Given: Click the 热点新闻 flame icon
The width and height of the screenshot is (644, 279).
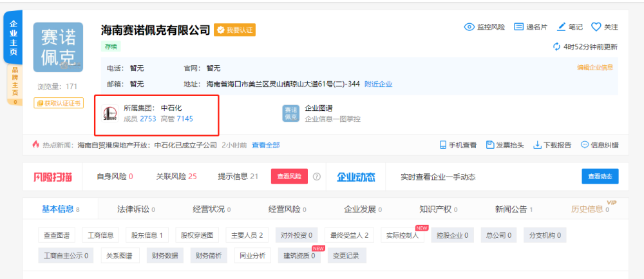Looking at the screenshot, I should (35, 144).
